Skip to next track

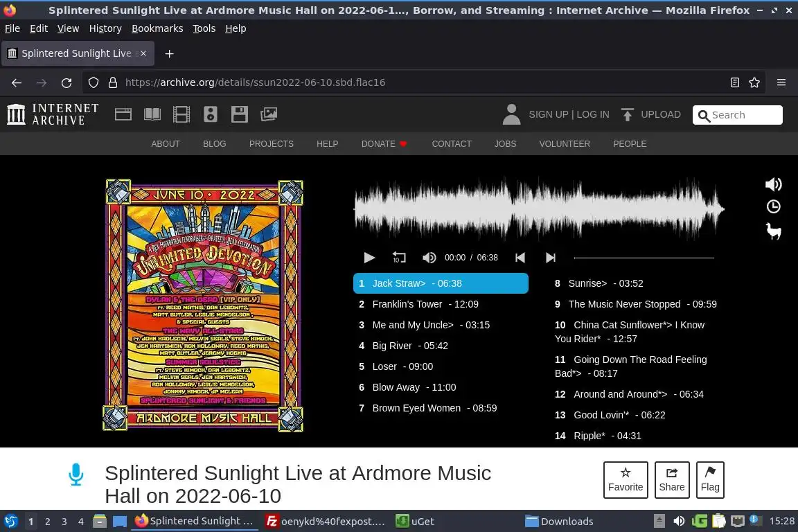(x=551, y=258)
